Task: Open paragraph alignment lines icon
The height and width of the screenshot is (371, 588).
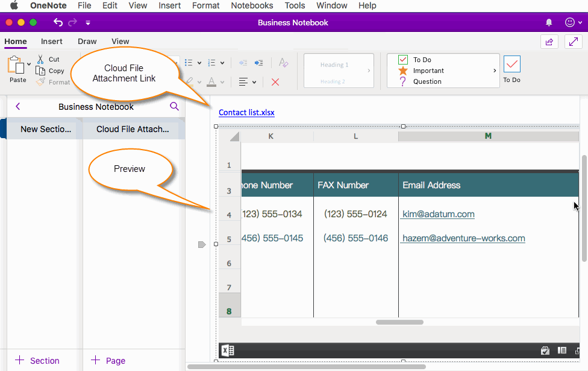Action: click(243, 82)
